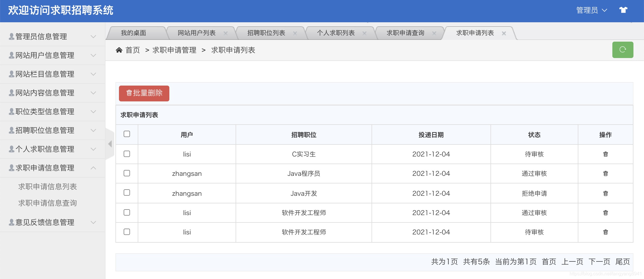The height and width of the screenshot is (279, 644).
Task: Delete the lisi C实习生 application row
Action: click(x=606, y=154)
